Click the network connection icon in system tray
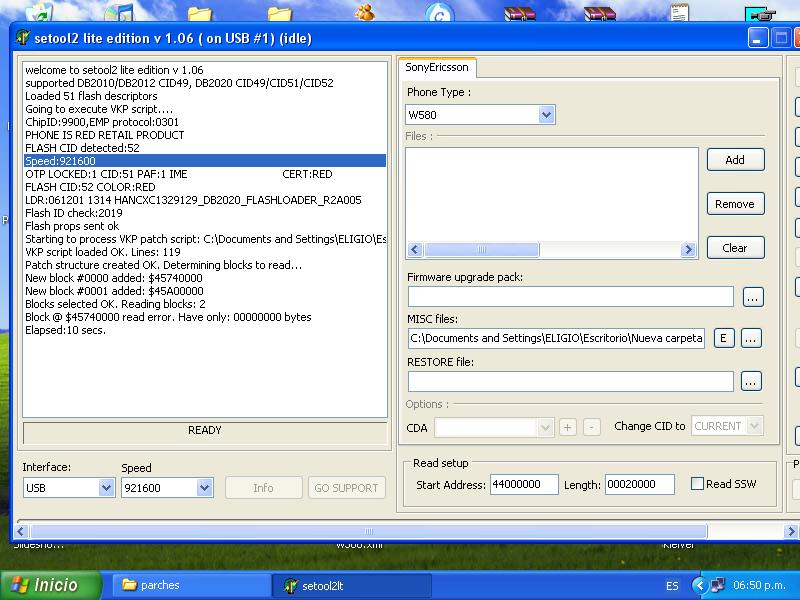The height and width of the screenshot is (600, 800). click(x=717, y=585)
